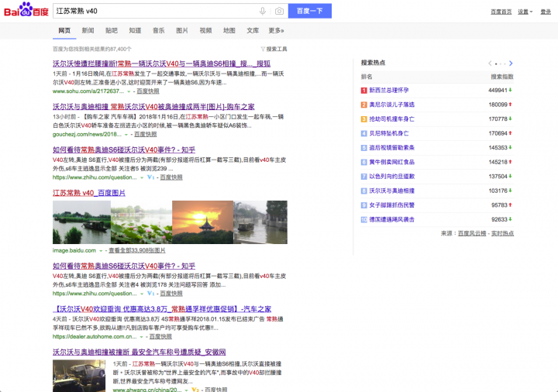Open the 汽车之家 沃尔沃V40欢迎垂询 result
Image resolution: width=558 pixels, height=392 pixels.
coord(162,309)
